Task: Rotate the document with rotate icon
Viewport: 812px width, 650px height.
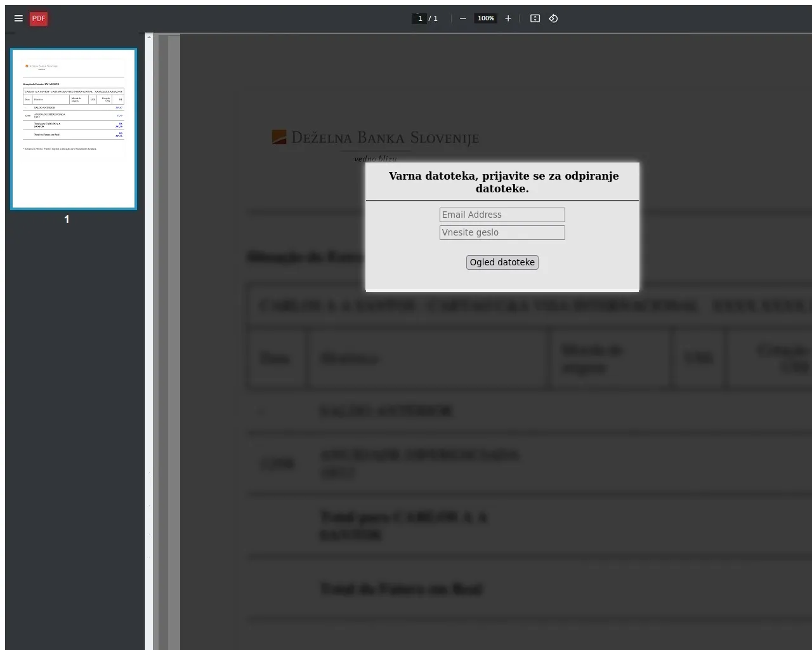Action: click(x=553, y=18)
